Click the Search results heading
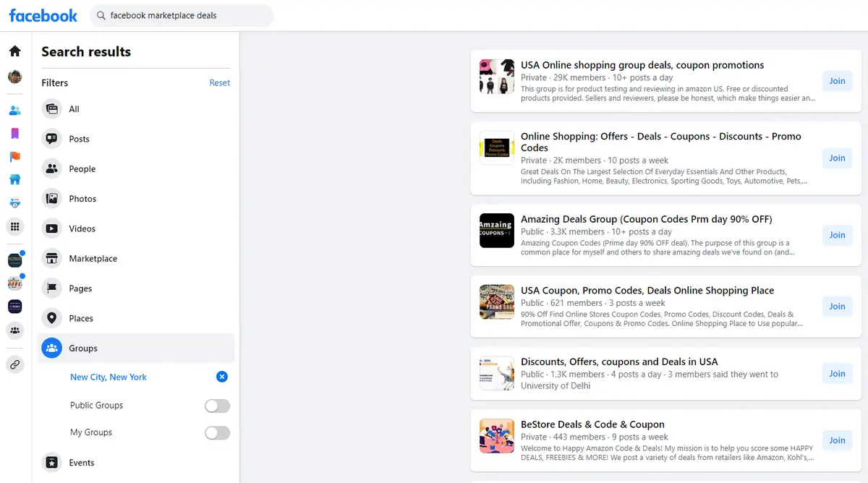The image size is (868, 483). point(86,52)
